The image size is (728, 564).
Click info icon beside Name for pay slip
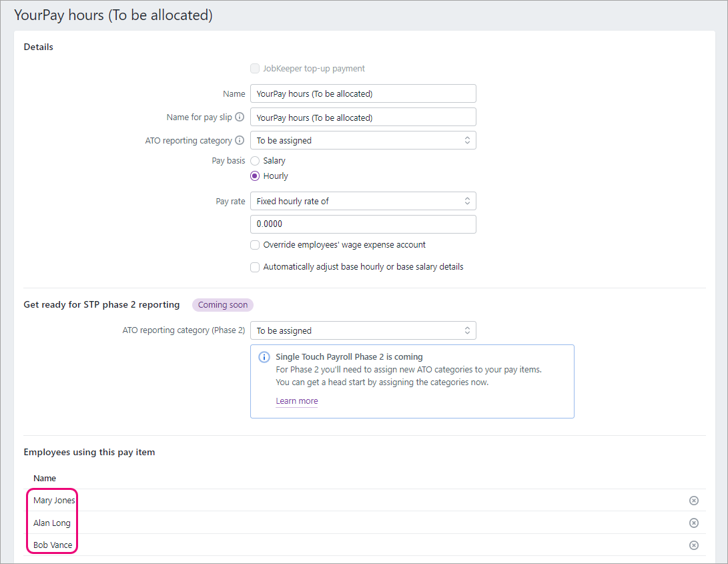240,117
